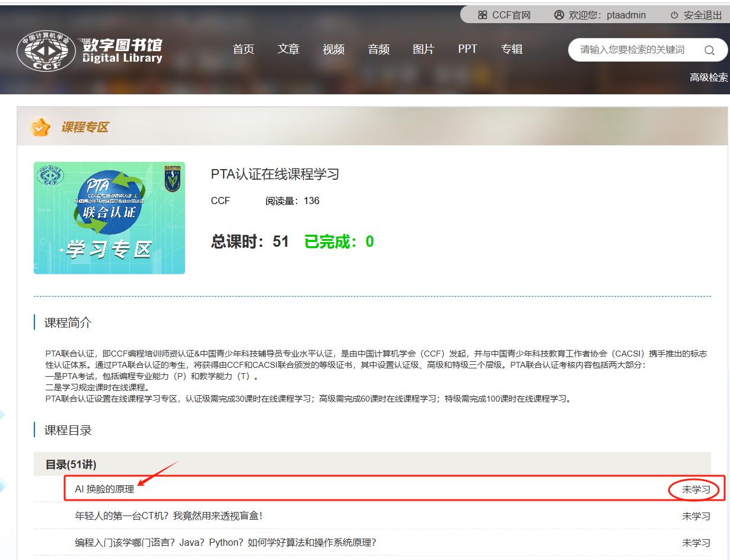Click the CCF Digital Library logo

90,50
